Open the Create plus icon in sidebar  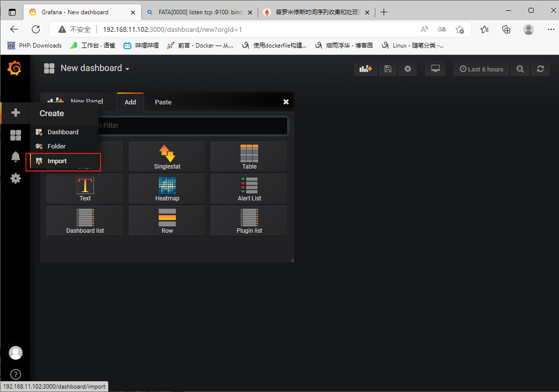tap(15, 113)
